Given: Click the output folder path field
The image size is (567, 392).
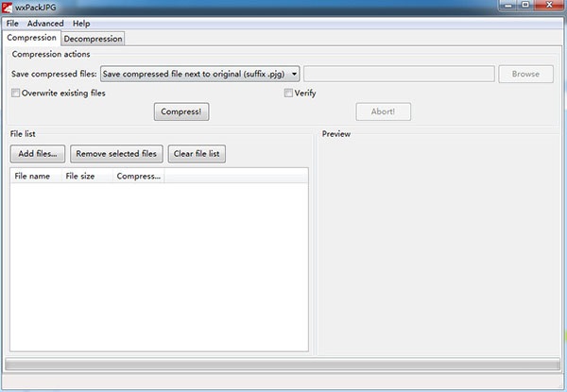Looking at the screenshot, I should [399, 74].
